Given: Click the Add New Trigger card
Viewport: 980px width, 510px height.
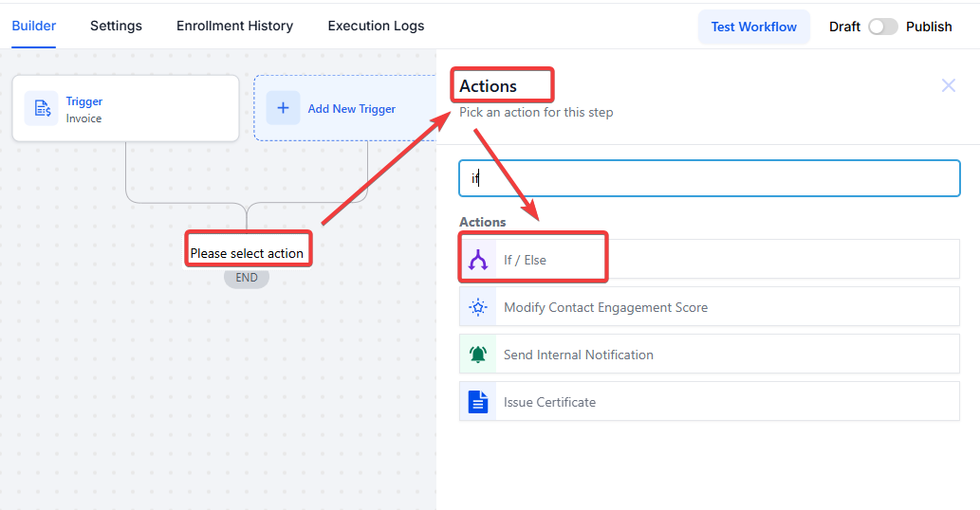Looking at the screenshot, I should 345,108.
